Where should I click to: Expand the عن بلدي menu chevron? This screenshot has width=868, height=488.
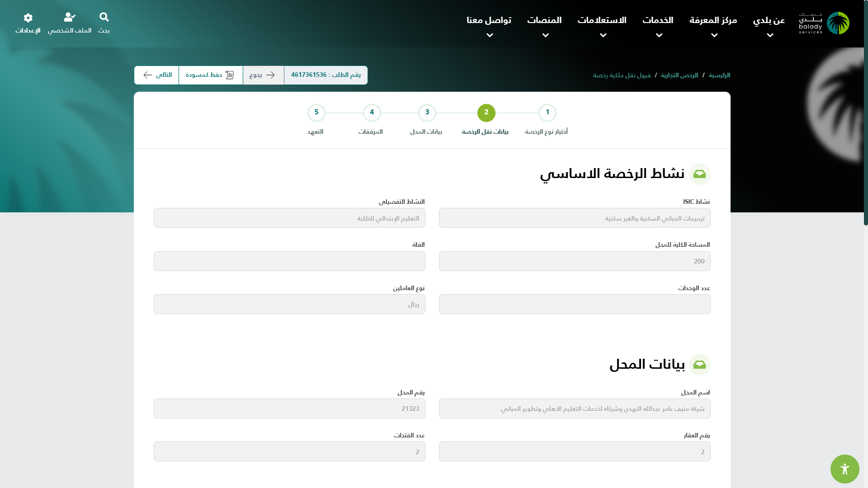770,35
